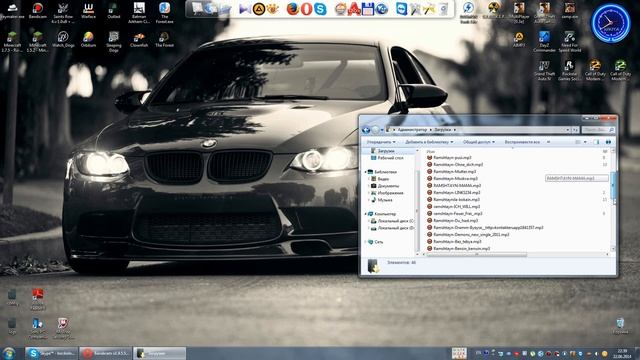The height and width of the screenshot is (360, 640).
Task: Click the analog clock gadget
Action: (x=611, y=23)
